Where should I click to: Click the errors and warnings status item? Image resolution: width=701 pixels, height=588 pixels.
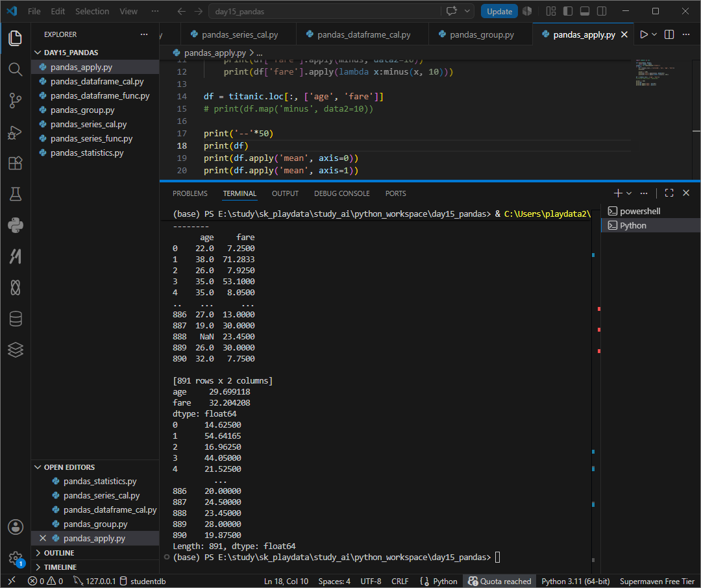[x=45, y=581]
